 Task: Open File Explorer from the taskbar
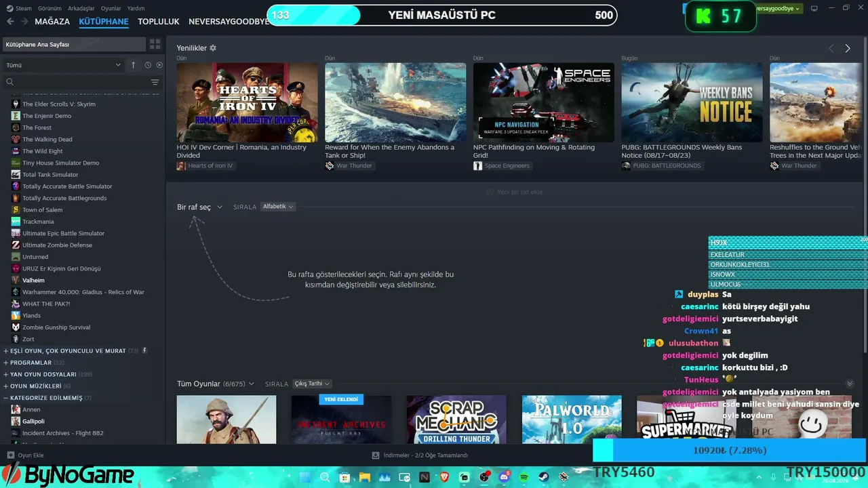click(365, 477)
